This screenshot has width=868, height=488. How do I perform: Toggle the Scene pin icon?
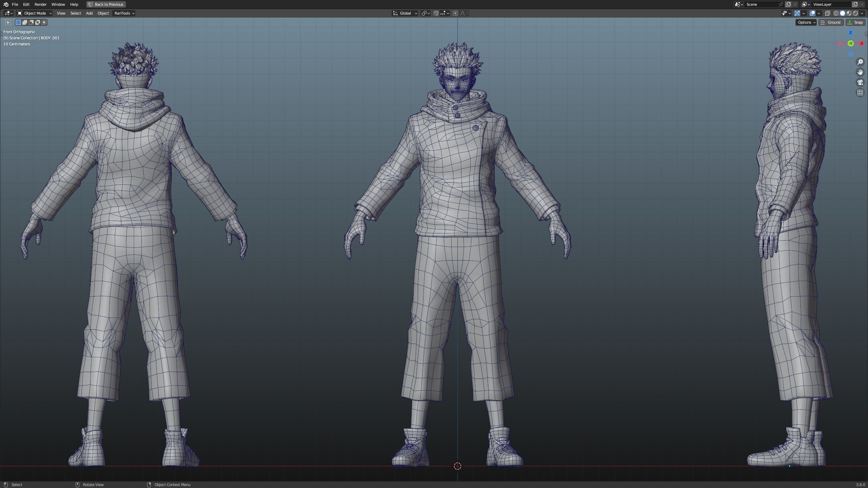pos(781,4)
